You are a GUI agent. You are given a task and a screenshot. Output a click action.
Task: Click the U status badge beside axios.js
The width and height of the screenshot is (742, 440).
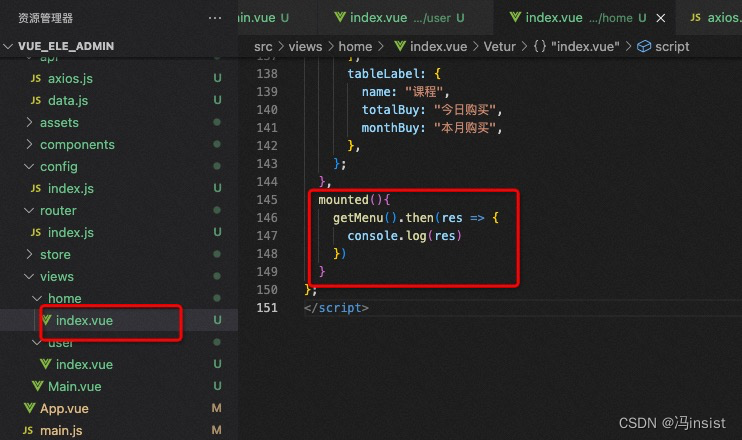point(217,78)
